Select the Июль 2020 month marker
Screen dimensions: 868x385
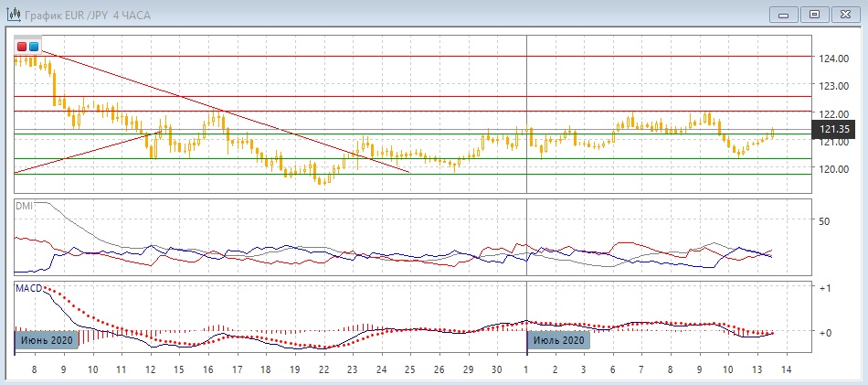(x=557, y=340)
